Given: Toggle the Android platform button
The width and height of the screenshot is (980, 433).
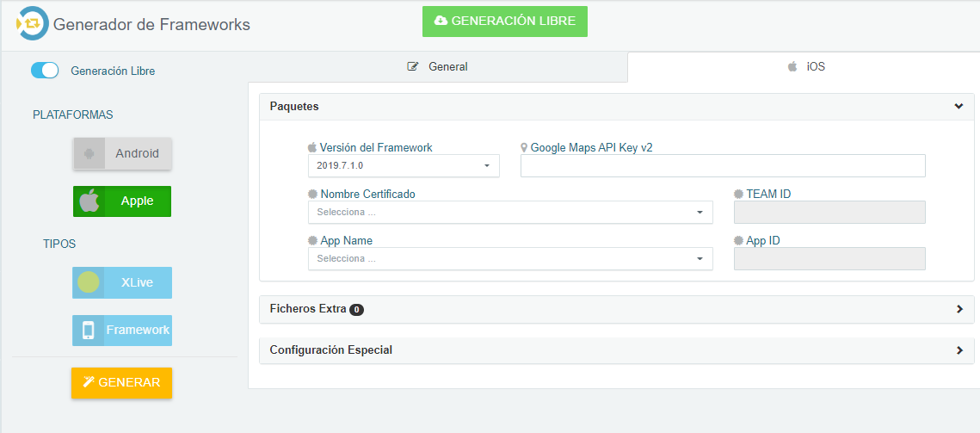Looking at the screenshot, I should tap(122, 153).
